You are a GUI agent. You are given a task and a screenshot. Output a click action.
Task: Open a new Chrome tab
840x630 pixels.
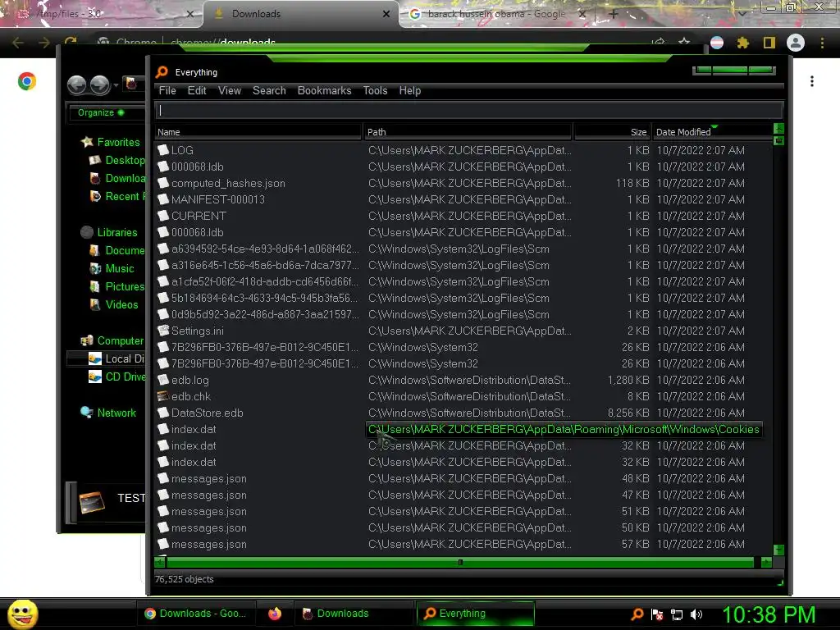point(614,14)
